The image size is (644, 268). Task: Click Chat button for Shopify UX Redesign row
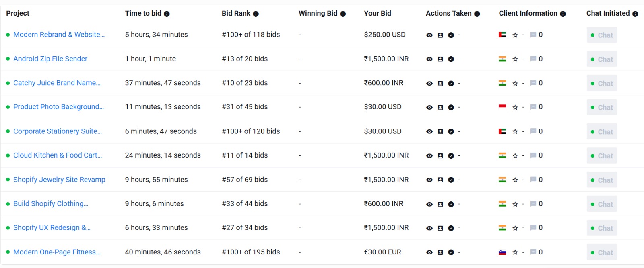click(x=602, y=228)
